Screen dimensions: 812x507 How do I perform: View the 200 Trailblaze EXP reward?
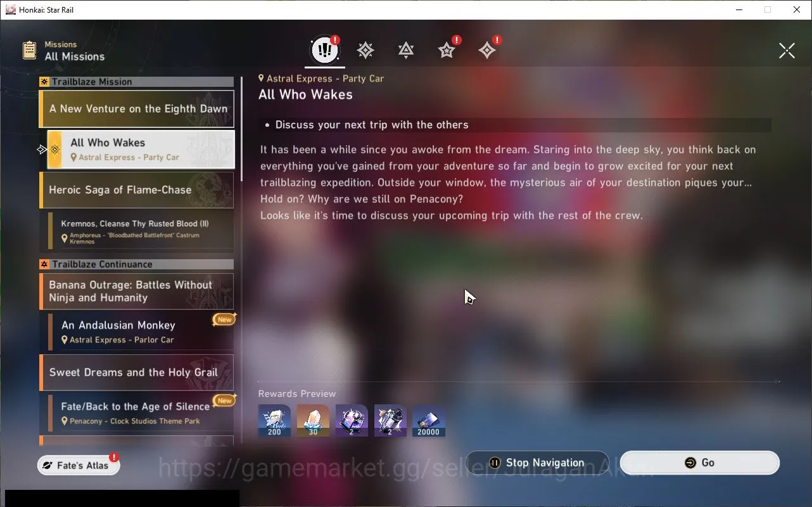(x=274, y=421)
